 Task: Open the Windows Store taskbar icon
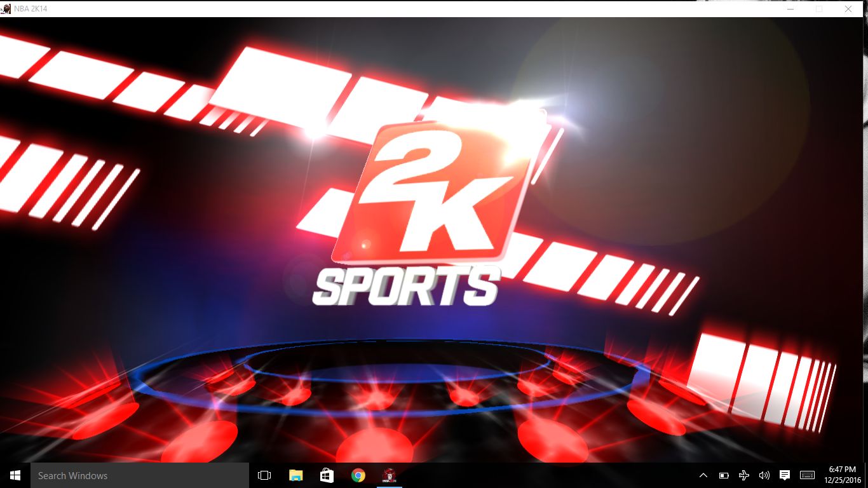point(327,475)
